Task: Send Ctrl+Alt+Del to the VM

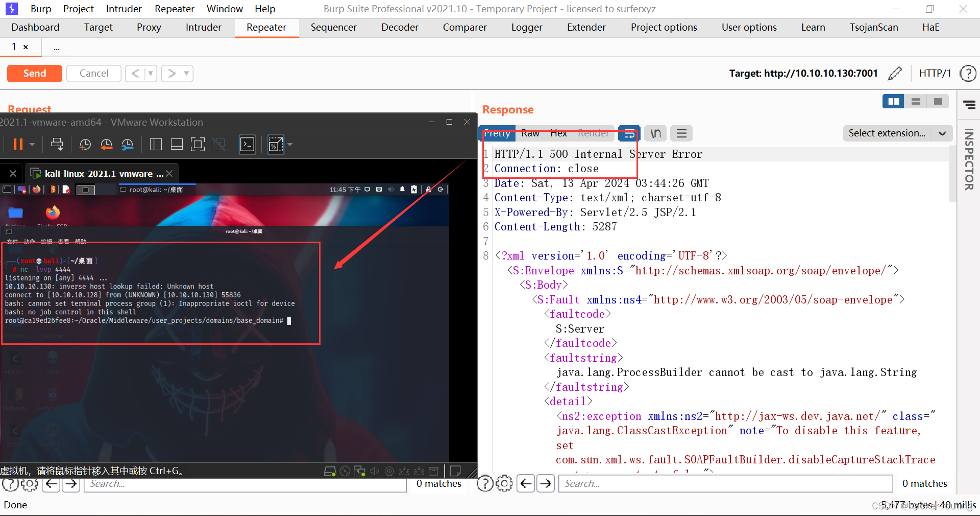Action: pos(57,145)
